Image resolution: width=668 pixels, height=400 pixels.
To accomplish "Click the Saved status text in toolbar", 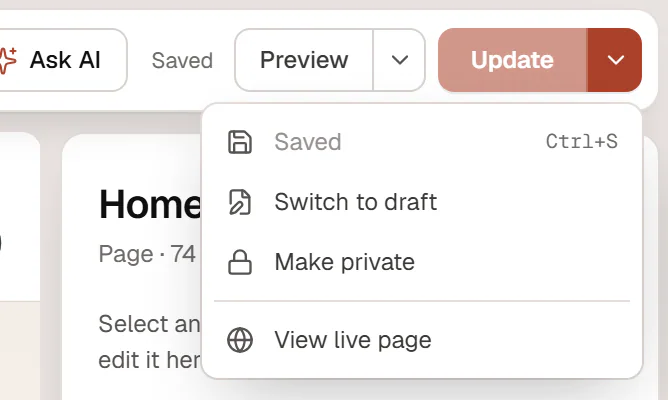I will pos(182,60).
